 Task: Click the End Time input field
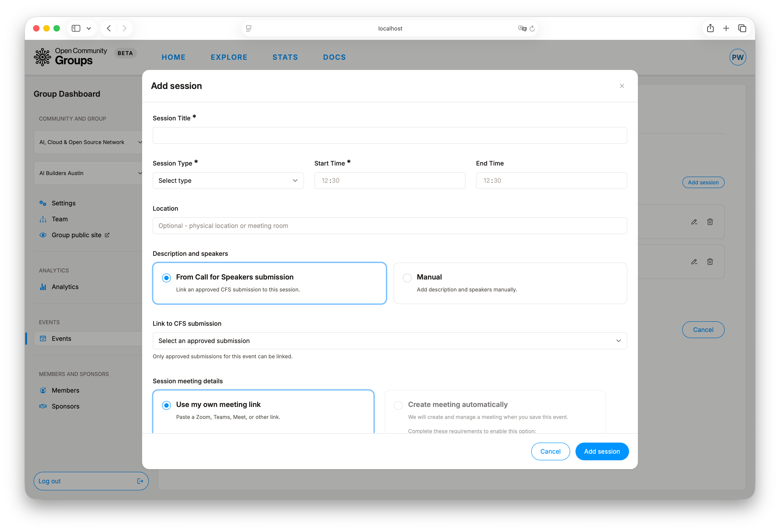coord(551,181)
